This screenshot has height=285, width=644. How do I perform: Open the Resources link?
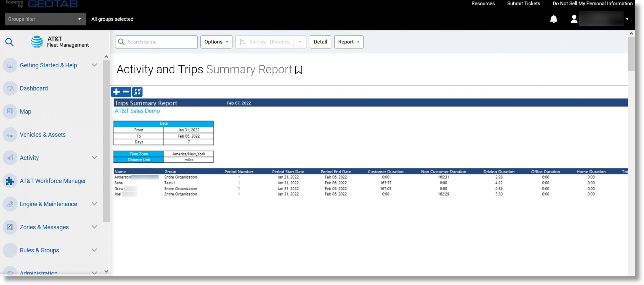483,4
